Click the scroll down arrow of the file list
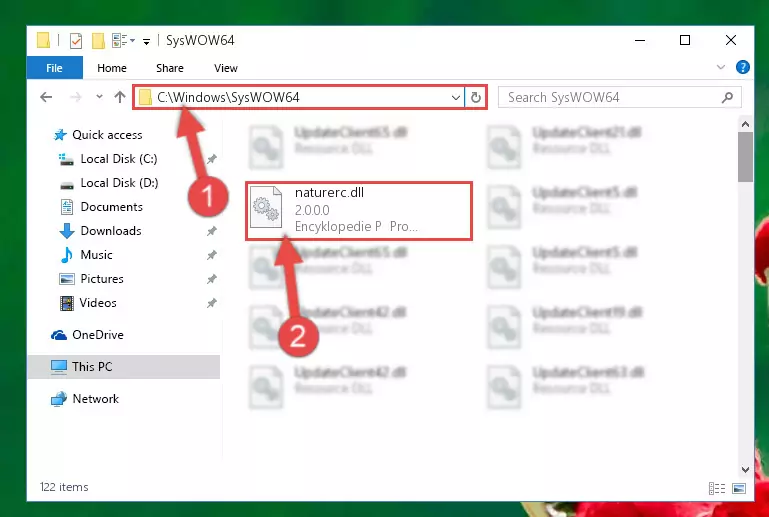The width and height of the screenshot is (769, 517). pyautogui.click(x=745, y=469)
